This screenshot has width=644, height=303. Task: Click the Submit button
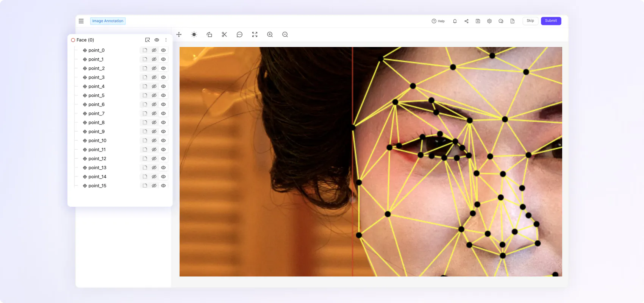551,21
